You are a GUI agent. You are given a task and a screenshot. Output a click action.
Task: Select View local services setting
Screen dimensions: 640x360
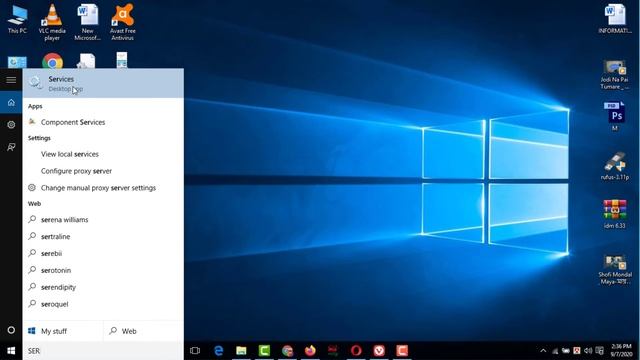pos(103,154)
